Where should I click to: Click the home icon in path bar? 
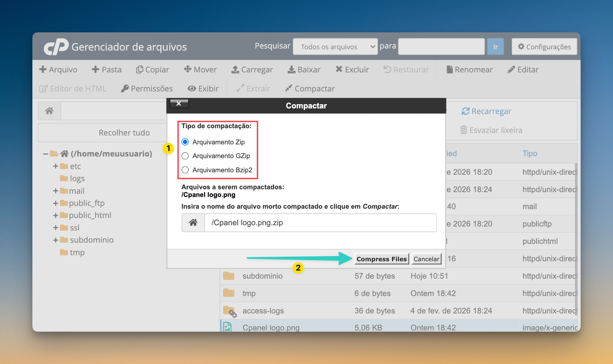coord(49,111)
